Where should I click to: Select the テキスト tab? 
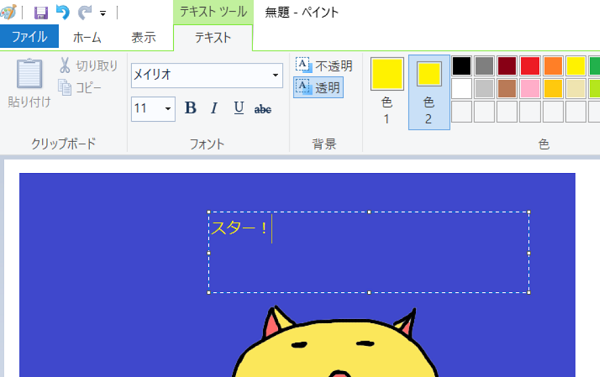pos(213,38)
